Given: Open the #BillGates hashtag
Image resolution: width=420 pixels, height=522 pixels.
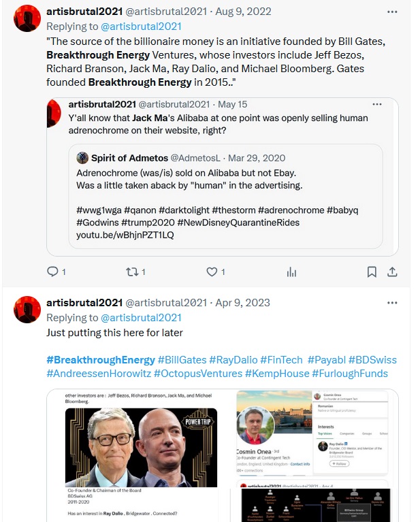Looking at the screenshot, I should (x=182, y=360).
